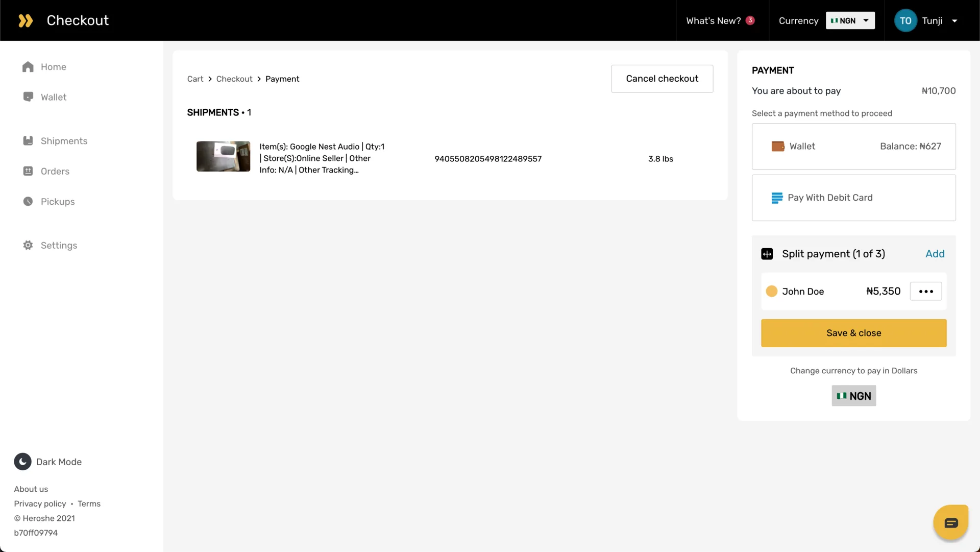Click John Doe's ₦5,350 amount
The image size is (980, 552).
[883, 291]
